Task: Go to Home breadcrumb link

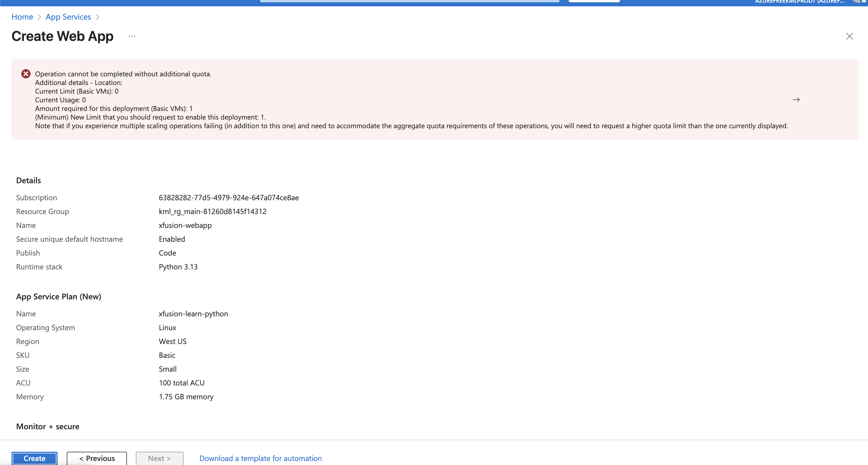Action: click(x=22, y=17)
